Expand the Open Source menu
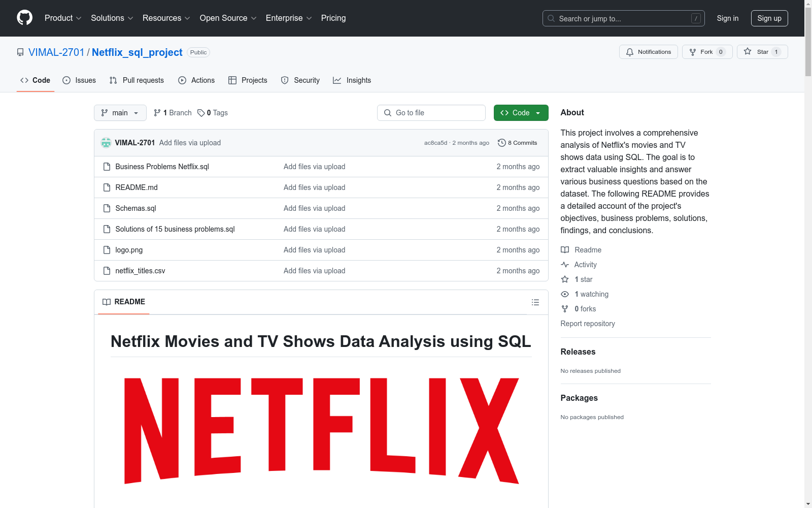The image size is (812, 508). pos(228,18)
